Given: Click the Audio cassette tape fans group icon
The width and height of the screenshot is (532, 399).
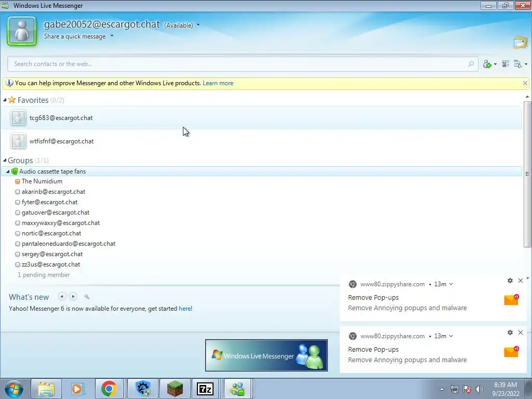Looking at the screenshot, I should pyautogui.click(x=14, y=171).
